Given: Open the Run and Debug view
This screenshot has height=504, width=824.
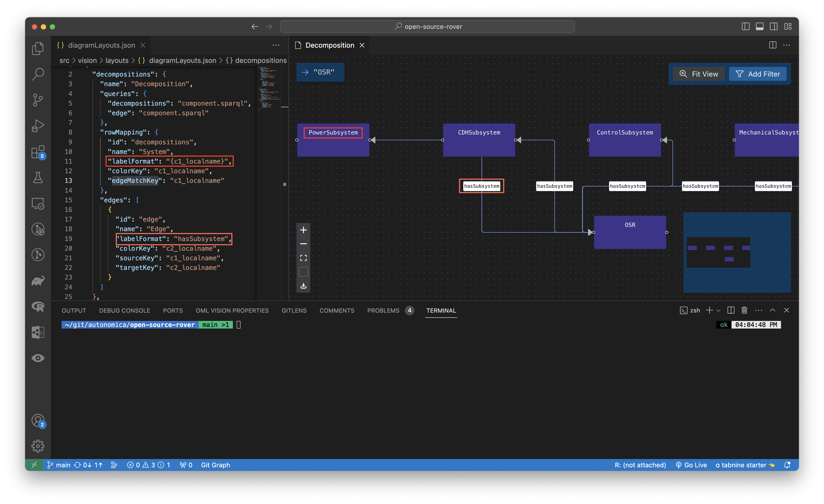Looking at the screenshot, I should (x=38, y=126).
